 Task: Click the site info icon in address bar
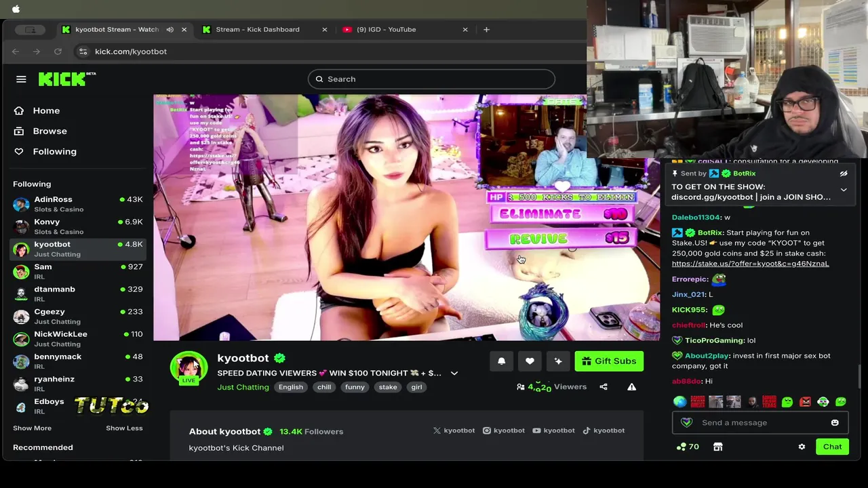[x=83, y=52]
